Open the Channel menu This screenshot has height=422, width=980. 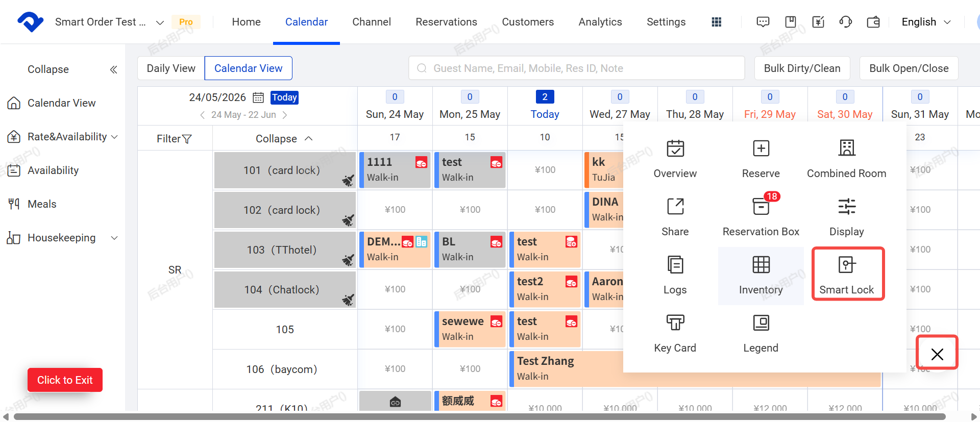(372, 22)
